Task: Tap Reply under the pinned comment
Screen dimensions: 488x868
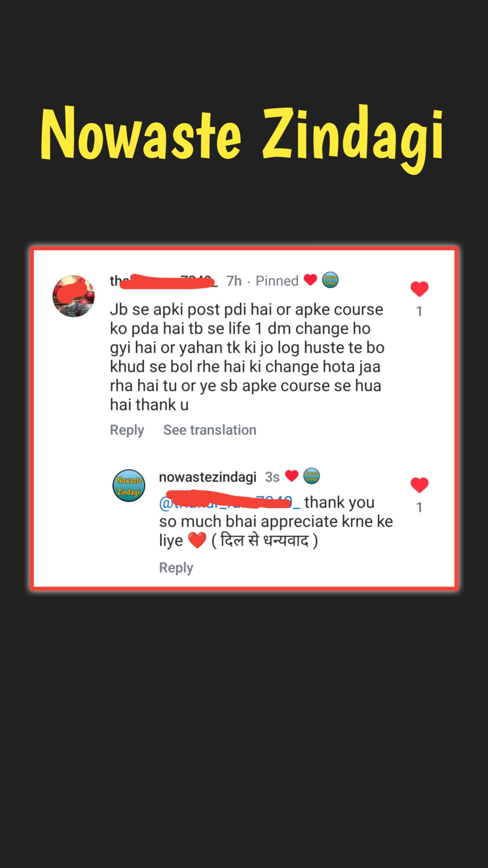Action: [127, 430]
